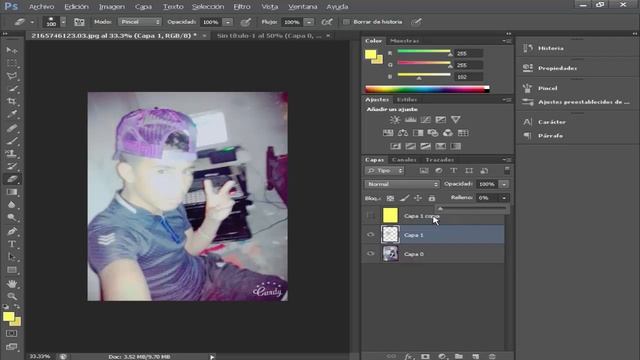Switch to the Muestras tab

[404, 41]
